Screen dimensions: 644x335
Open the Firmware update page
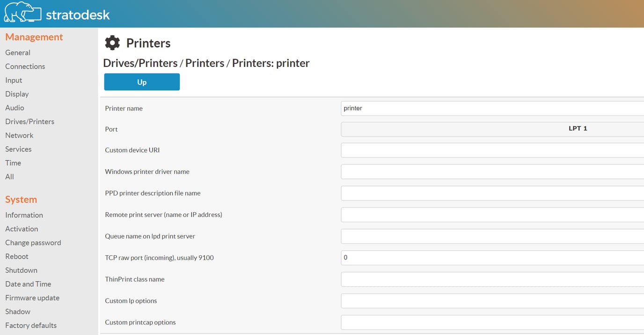(32, 298)
